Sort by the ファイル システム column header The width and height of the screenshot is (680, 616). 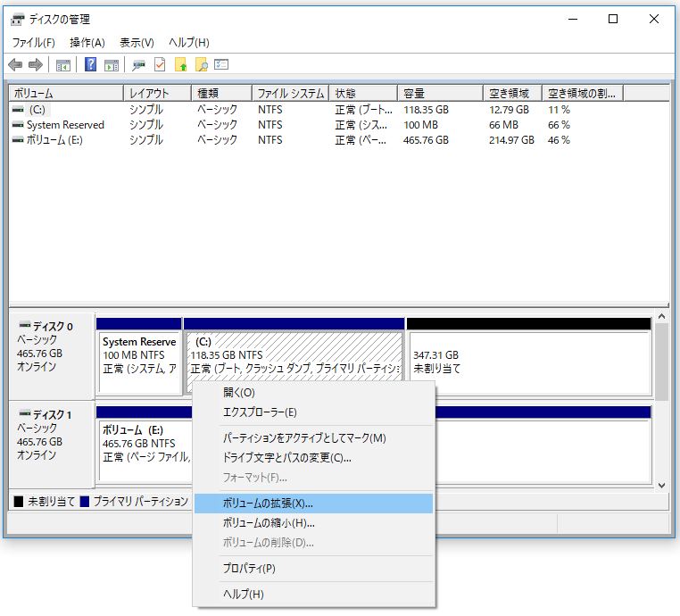[291, 93]
